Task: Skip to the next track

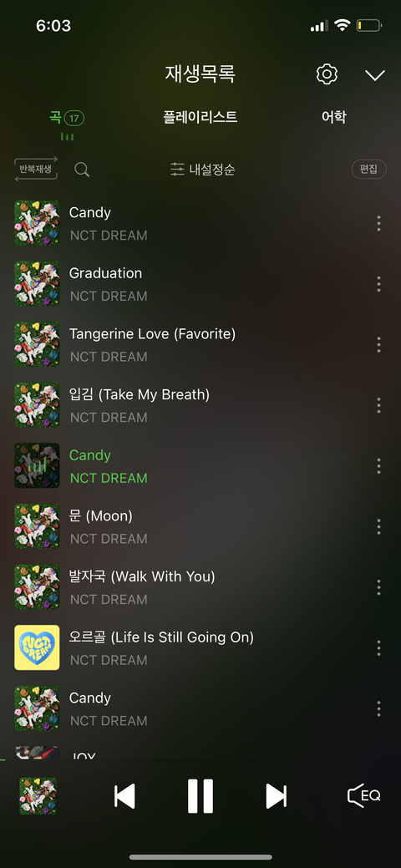Action: 276,796
